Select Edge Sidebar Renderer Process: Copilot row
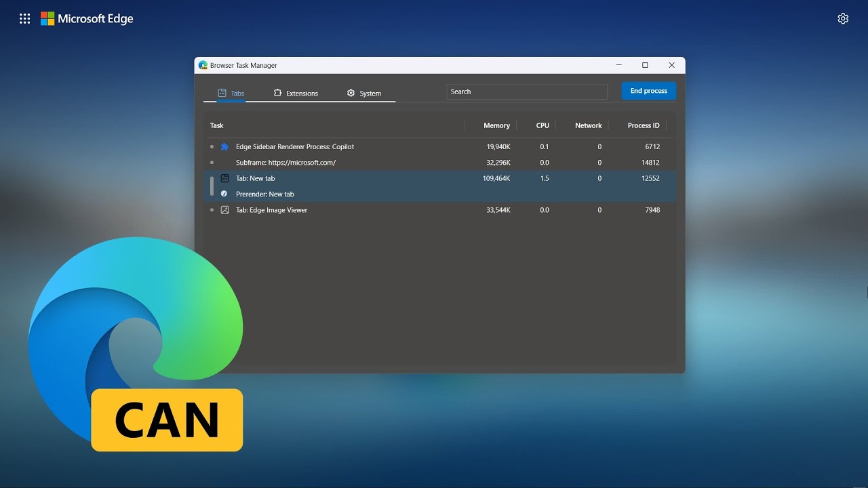 440,146
